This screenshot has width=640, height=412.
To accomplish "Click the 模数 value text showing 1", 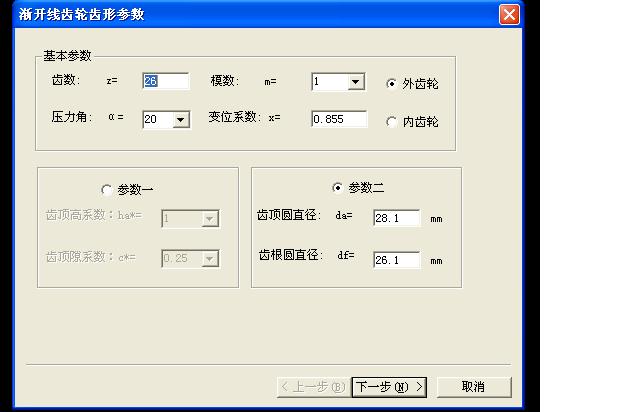I will pos(328,82).
